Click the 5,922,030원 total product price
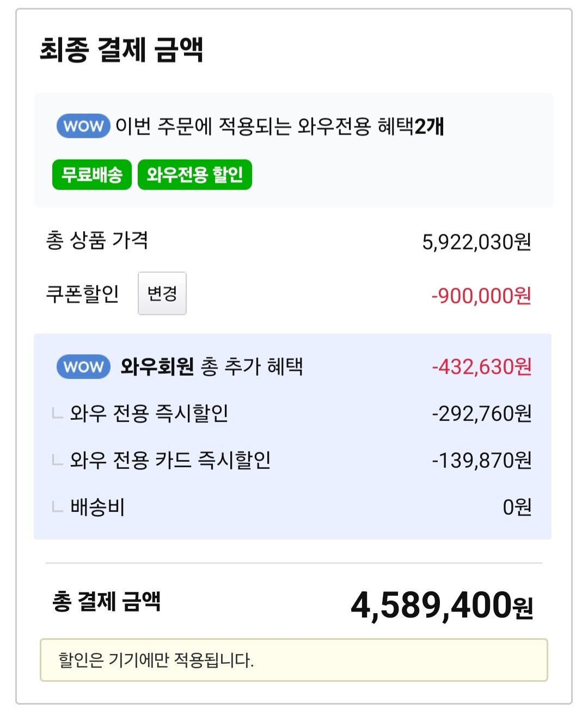Image resolution: width=588 pixels, height=709 pixels. 476,242
